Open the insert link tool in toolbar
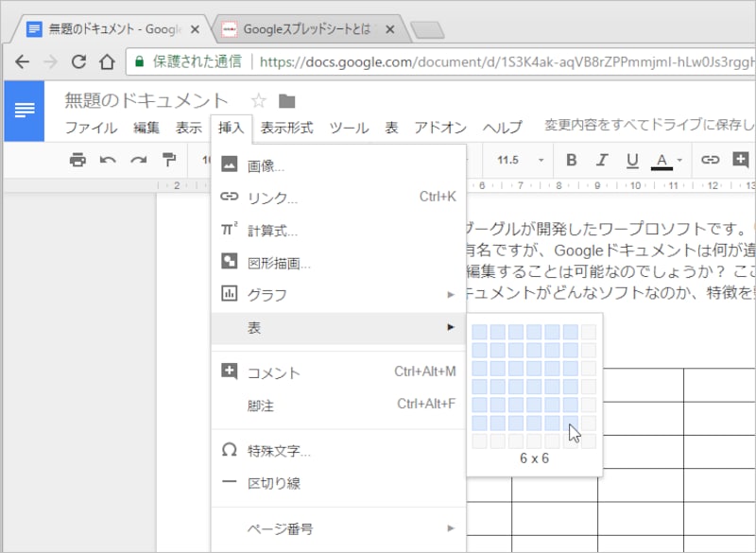Screen dimensions: 756x553 pos(710,160)
